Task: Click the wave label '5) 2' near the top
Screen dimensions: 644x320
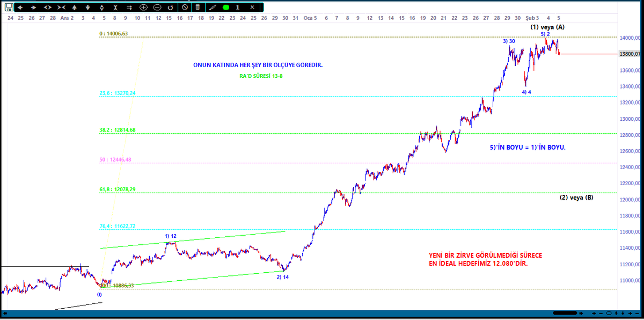Action: (545, 34)
